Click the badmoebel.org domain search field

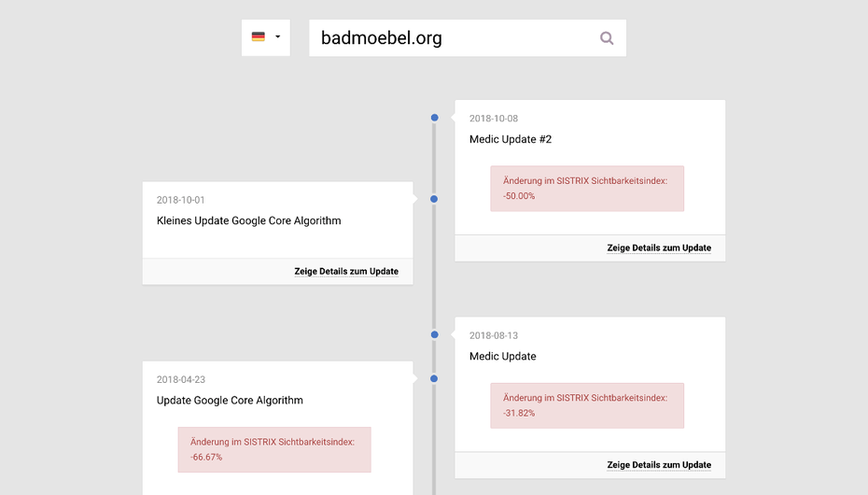click(x=468, y=37)
